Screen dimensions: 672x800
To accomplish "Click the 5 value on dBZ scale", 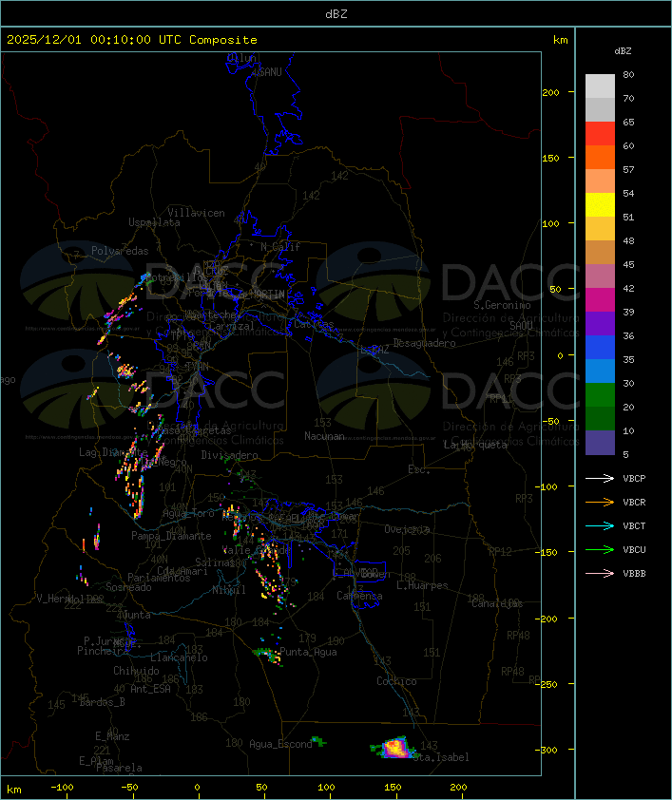I will click(x=625, y=454).
